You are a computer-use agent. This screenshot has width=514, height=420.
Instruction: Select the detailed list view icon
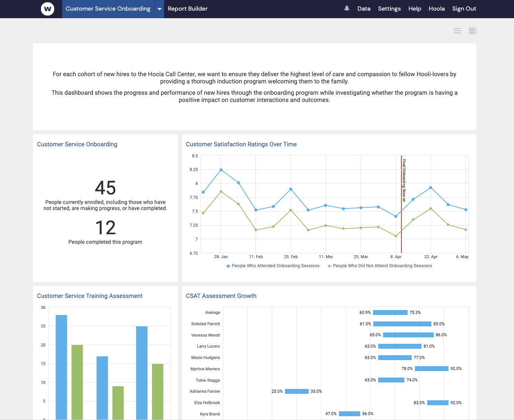(x=472, y=31)
